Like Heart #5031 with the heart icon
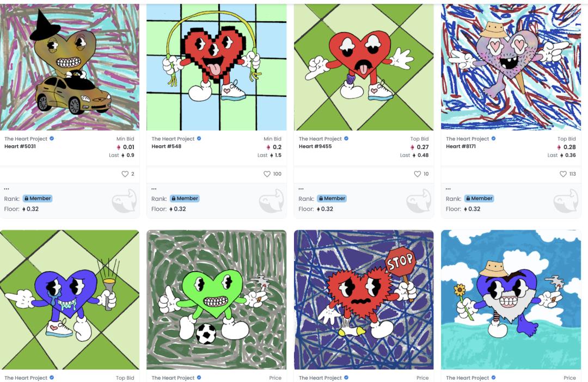Image resolution: width=588 pixels, height=382 pixels. tap(125, 174)
